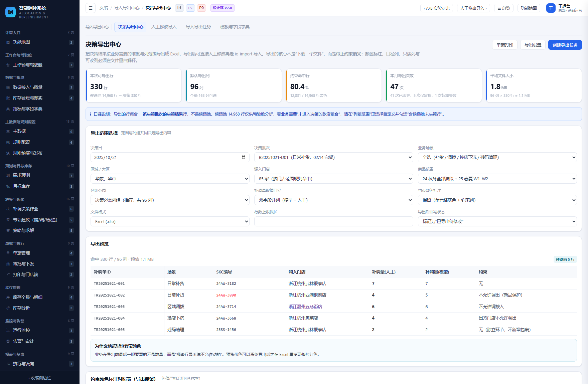The height and width of the screenshot is (384, 588).
Task: Click the 需求预测 sidebar item icon
Action: [8, 176]
